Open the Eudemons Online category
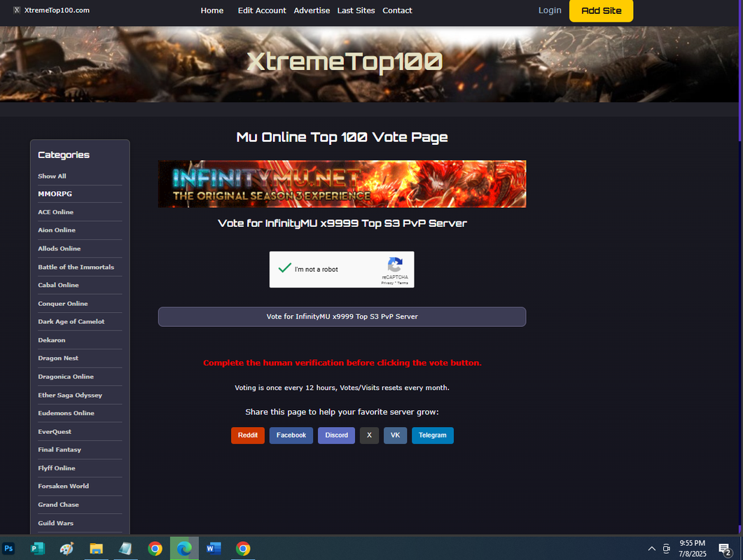Image resolution: width=743 pixels, height=560 pixels. 67,413
